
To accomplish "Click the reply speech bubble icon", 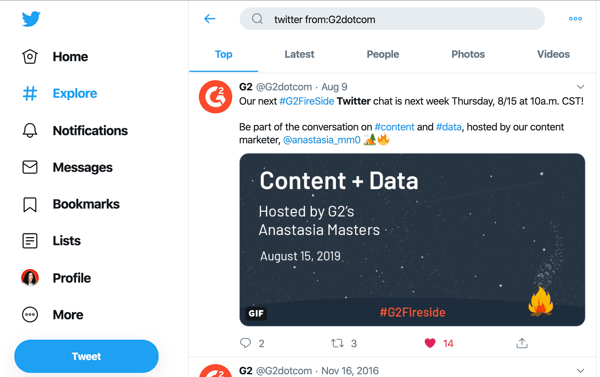I will [245, 343].
